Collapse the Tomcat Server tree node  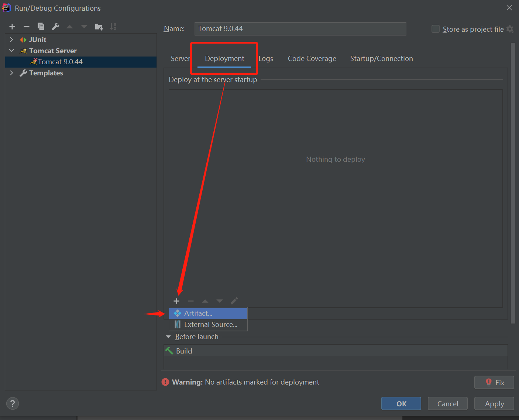11,51
